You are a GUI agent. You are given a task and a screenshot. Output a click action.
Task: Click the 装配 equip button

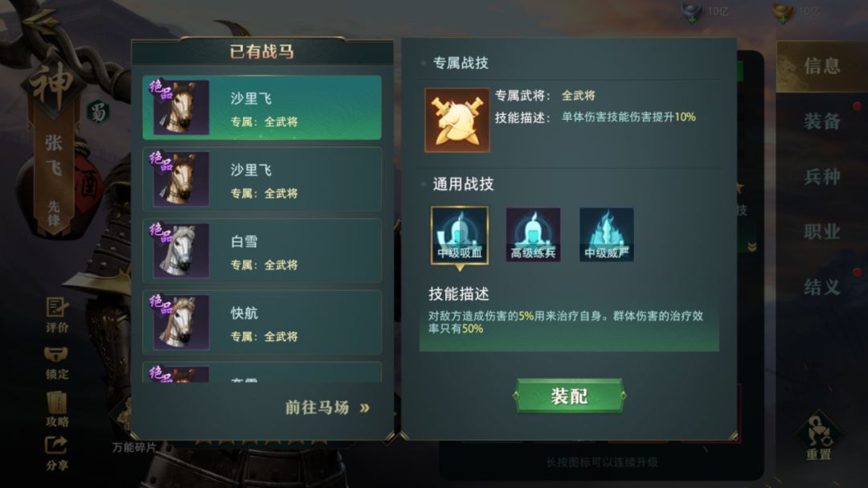tap(569, 396)
